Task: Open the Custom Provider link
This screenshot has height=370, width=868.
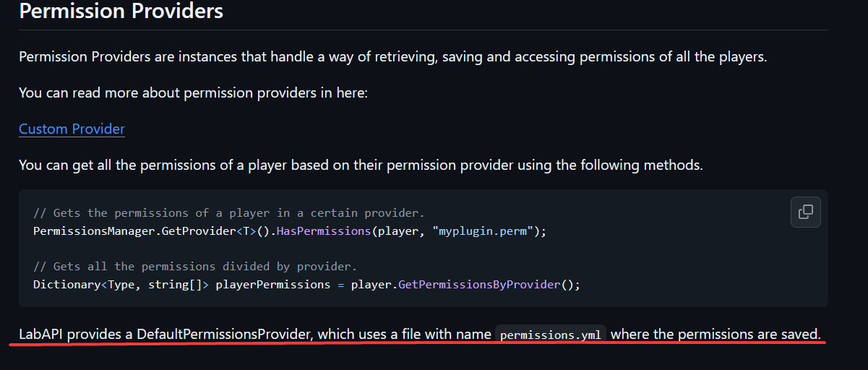Action: pyautogui.click(x=72, y=129)
